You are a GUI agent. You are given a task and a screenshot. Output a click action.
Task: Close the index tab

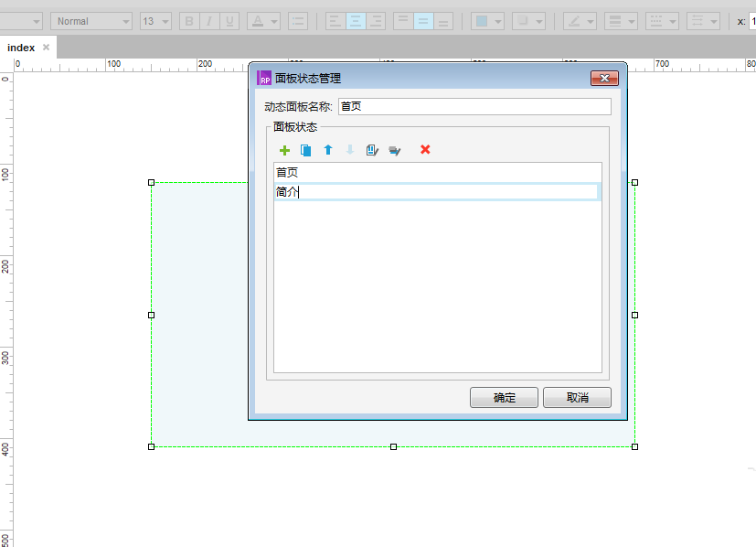coord(46,48)
